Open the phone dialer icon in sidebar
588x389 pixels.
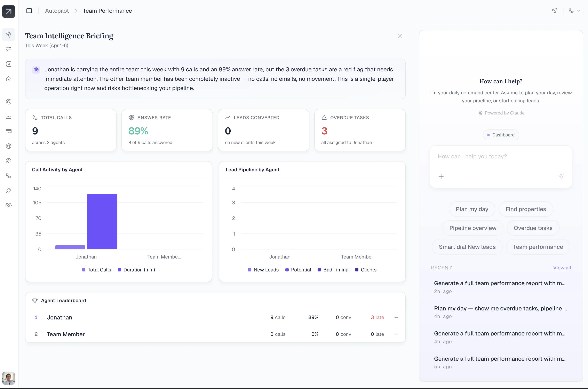tap(9, 176)
